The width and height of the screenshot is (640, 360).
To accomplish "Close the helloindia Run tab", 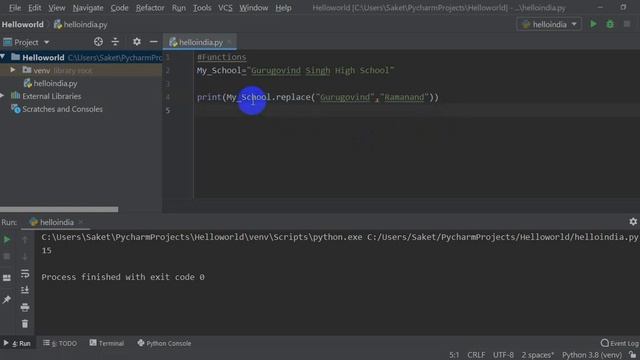I will [x=81, y=222].
